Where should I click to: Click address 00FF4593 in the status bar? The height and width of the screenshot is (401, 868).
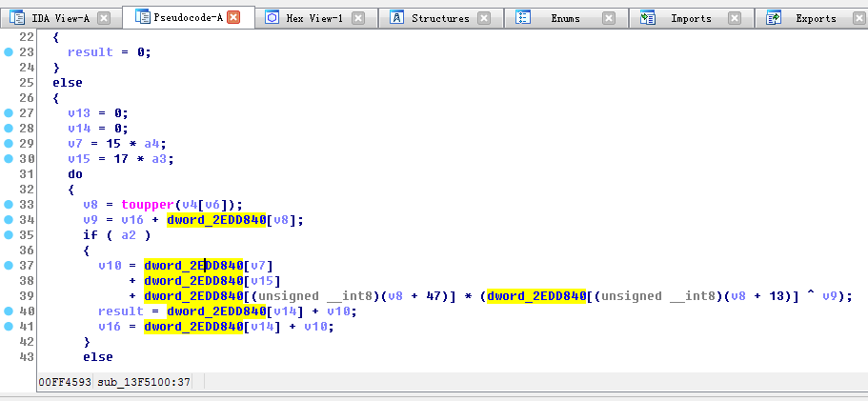click(65, 382)
